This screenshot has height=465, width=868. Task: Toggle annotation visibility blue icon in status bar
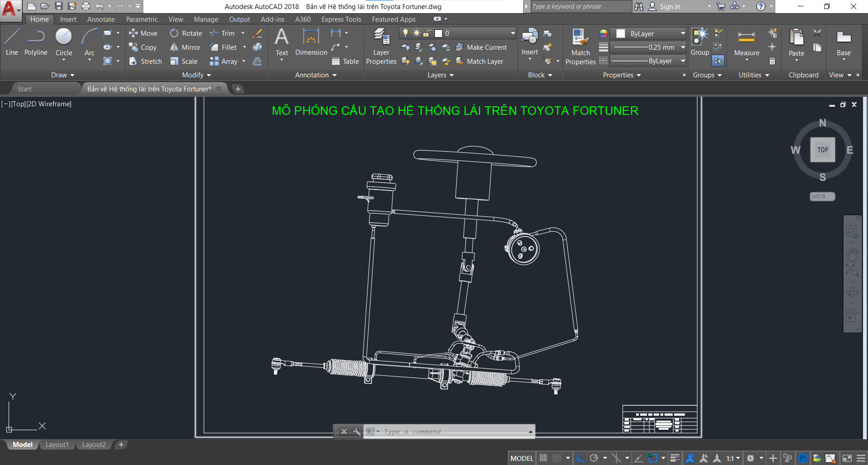click(690, 458)
